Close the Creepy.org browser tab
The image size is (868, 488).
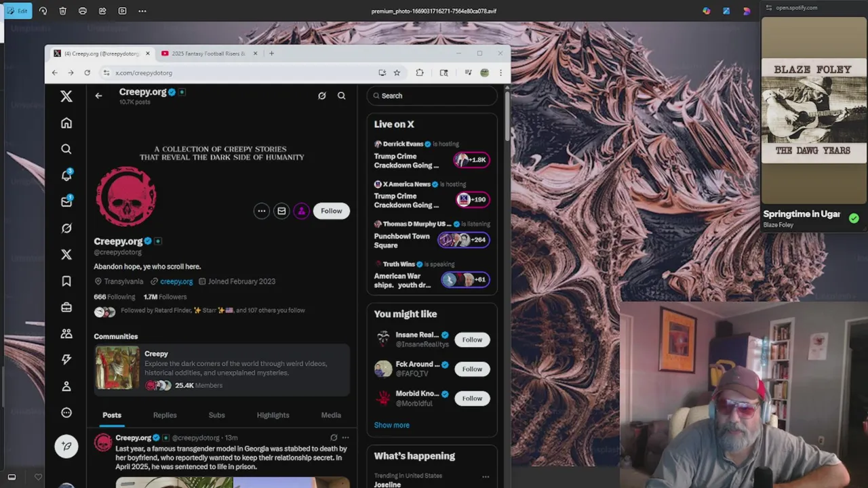pos(148,54)
